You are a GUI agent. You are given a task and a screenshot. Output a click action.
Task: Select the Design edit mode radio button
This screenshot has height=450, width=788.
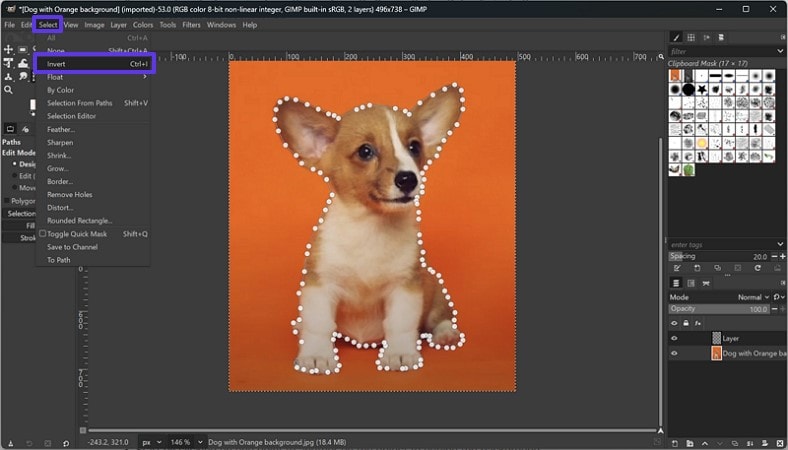15,164
